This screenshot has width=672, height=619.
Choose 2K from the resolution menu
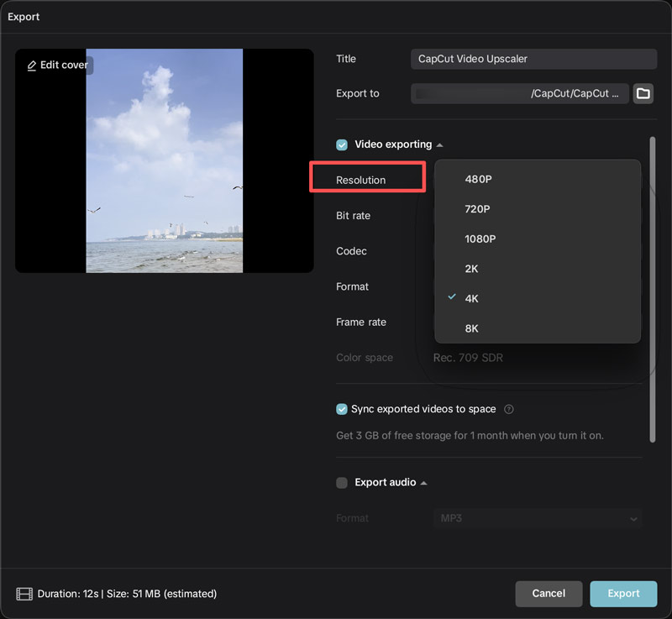pos(470,269)
